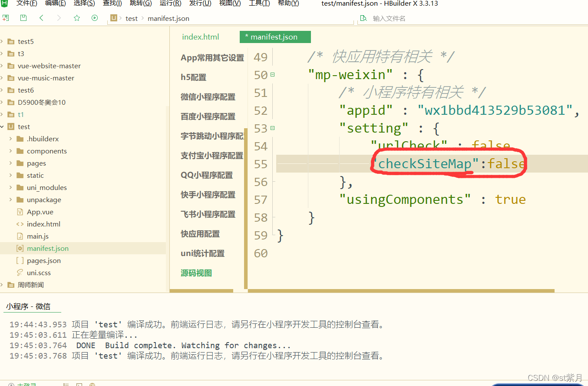This screenshot has height=386, width=588.
Task: Open 百度小程序配置 section
Action: coord(208,116)
